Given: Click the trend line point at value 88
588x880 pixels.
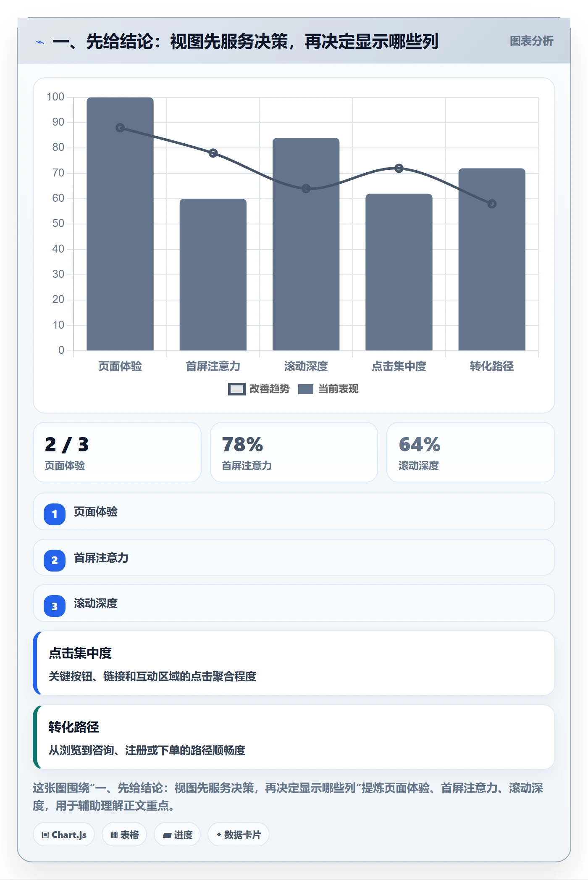Looking at the screenshot, I should (x=120, y=128).
